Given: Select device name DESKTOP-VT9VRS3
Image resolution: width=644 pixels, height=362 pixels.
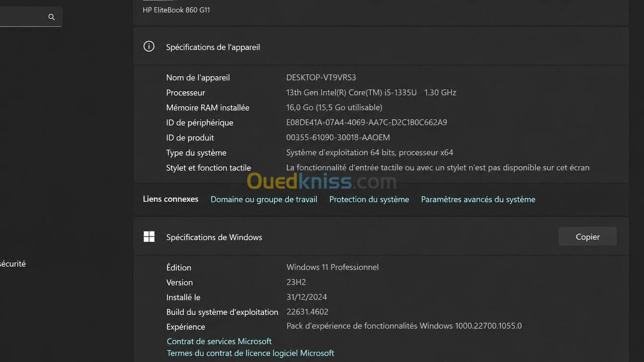Looking at the screenshot, I should [x=321, y=77].
